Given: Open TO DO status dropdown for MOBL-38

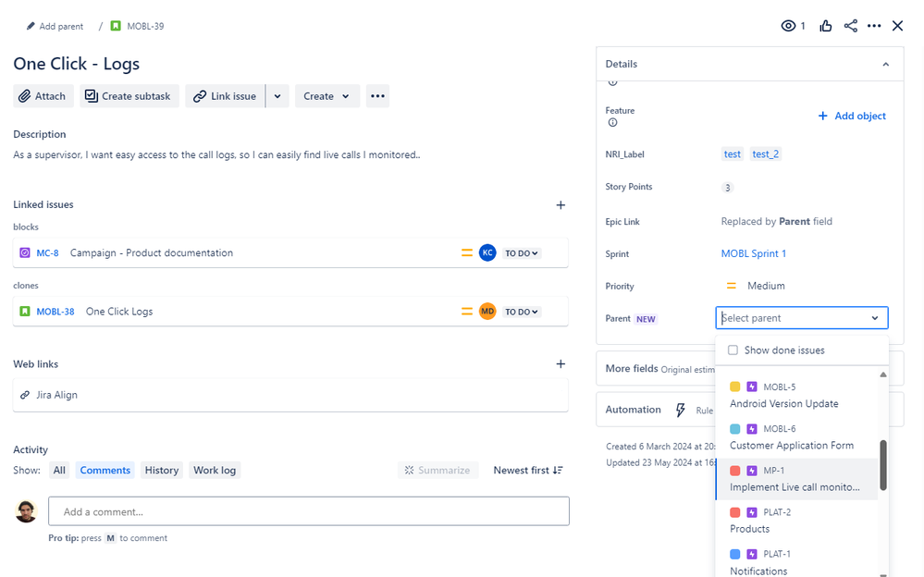Looking at the screenshot, I should click(522, 312).
